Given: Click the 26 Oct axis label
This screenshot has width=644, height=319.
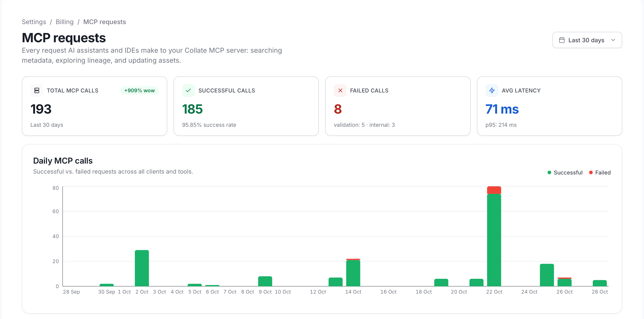Looking at the screenshot, I should coord(565,292).
